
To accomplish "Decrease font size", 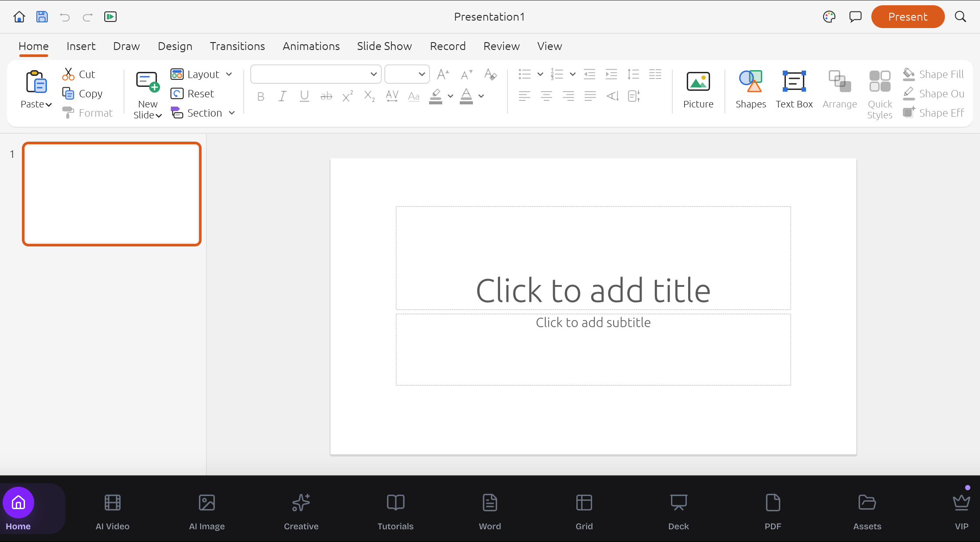I will pyautogui.click(x=466, y=74).
